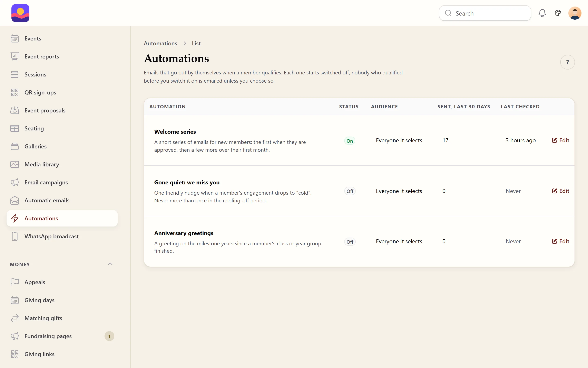
Task: Click Off status of Anniversary greetings
Action: (x=350, y=242)
